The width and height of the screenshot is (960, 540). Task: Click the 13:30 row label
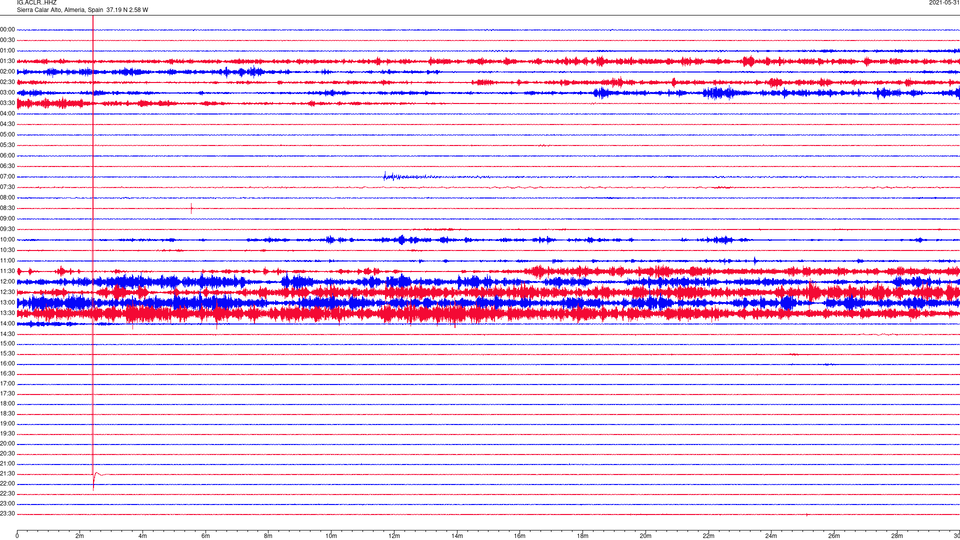point(7,313)
